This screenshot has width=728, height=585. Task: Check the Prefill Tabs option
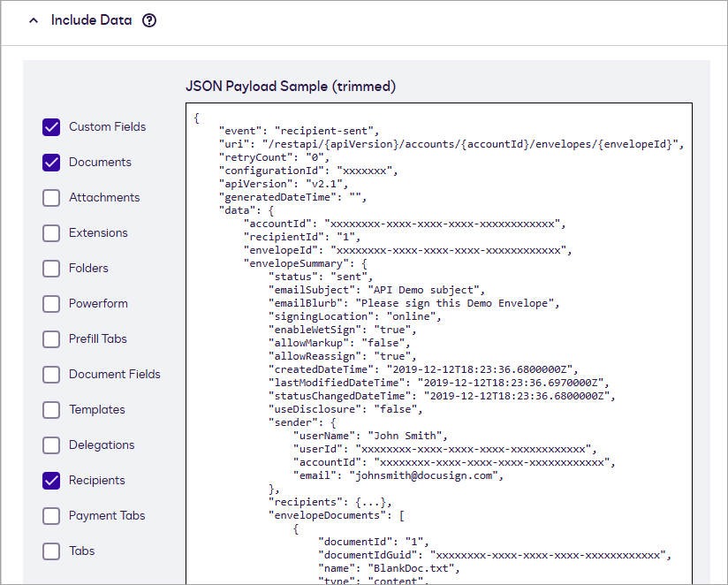pyautogui.click(x=51, y=339)
